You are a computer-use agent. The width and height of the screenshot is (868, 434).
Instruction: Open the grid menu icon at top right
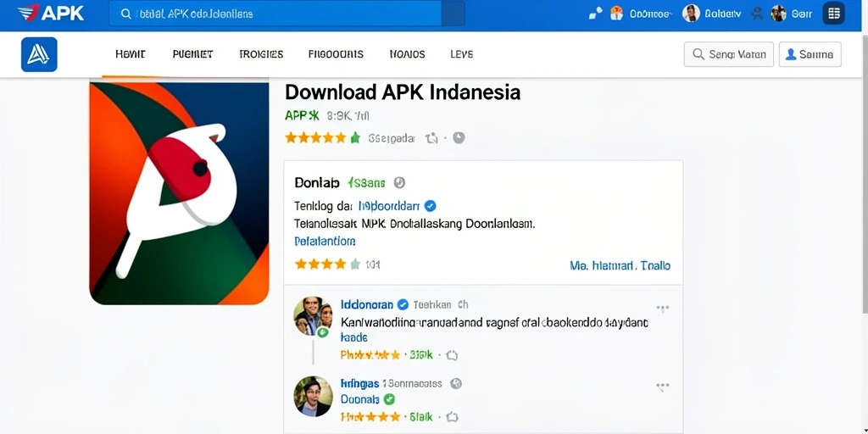tap(834, 14)
